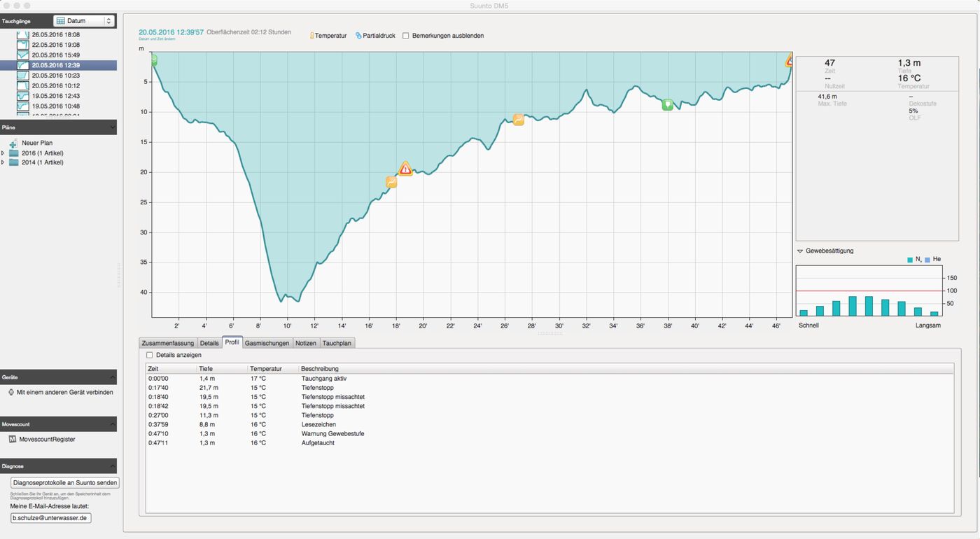Collapse the Gewebesättigung section
This screenshot has width=980, height=539.
coord(800,251)
